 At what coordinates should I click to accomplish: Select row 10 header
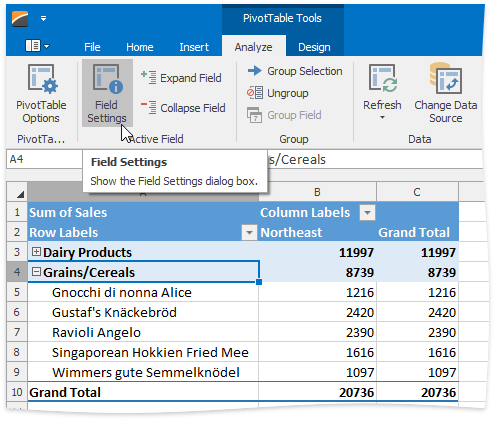pos(17,392)
